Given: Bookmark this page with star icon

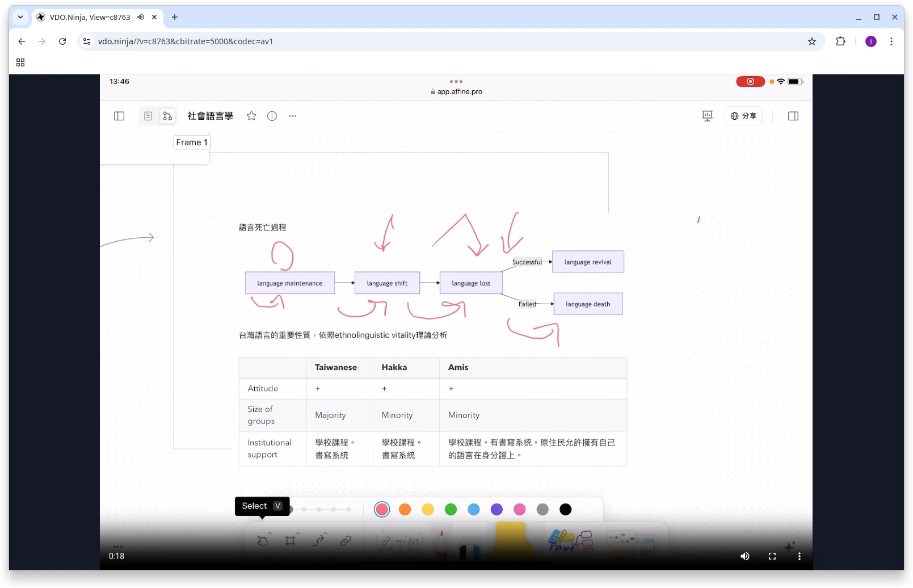Looking at the screenshot, I should click(x=812, y=41).
